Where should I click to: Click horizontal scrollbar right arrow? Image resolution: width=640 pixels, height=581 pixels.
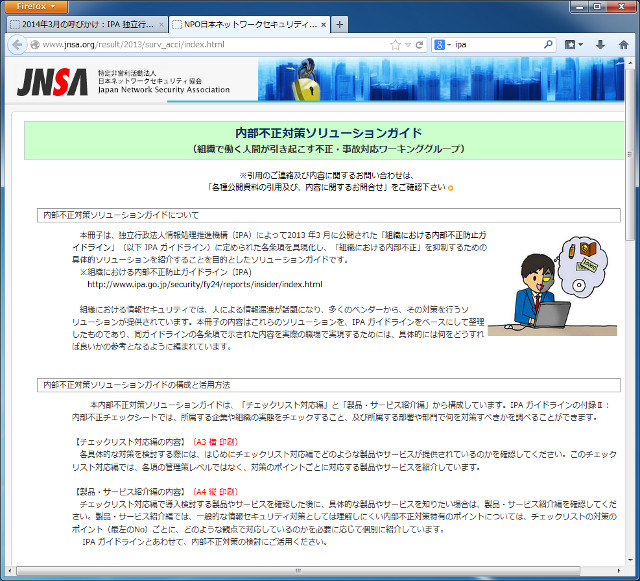pyautogui.click(x=619, y=571)
